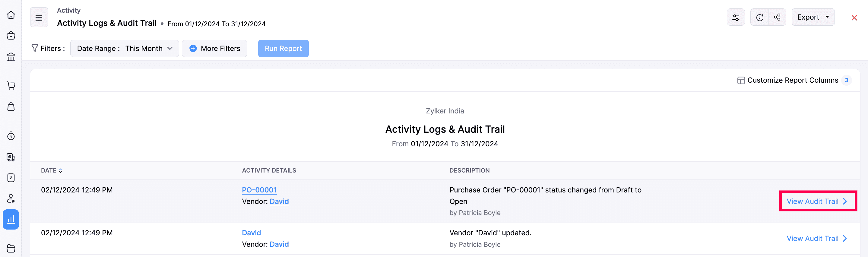This screenshot has height=257, width=868.
Task: Open Sales via the shopping cart icon
Action: pos(11,86)
